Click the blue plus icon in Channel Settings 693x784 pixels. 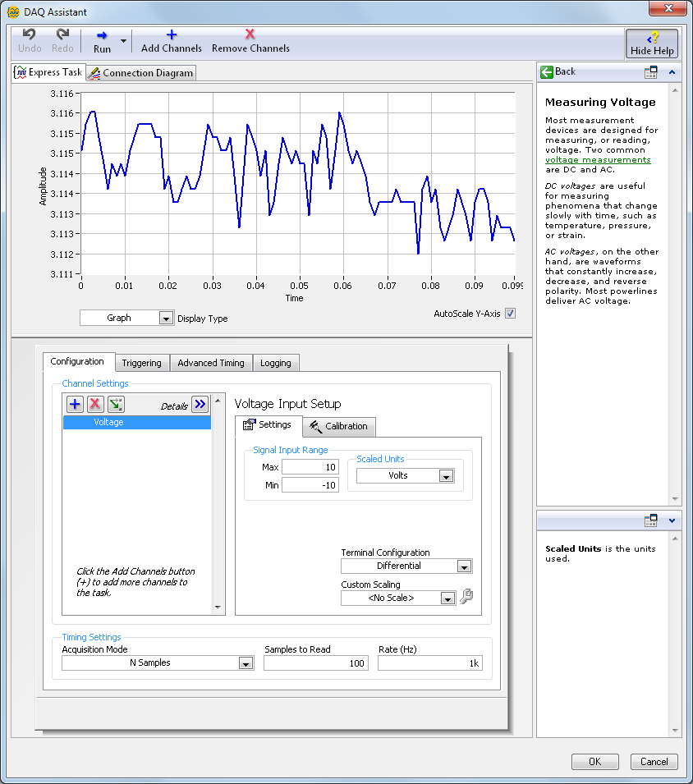click(75, 404)
